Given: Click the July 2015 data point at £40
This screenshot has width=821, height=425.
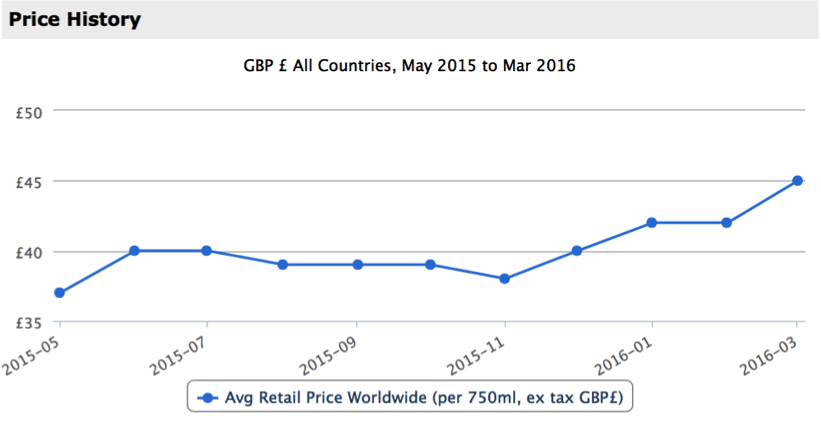Looking at the screenshot, I should pyautogui.click(x=207, y=251).
